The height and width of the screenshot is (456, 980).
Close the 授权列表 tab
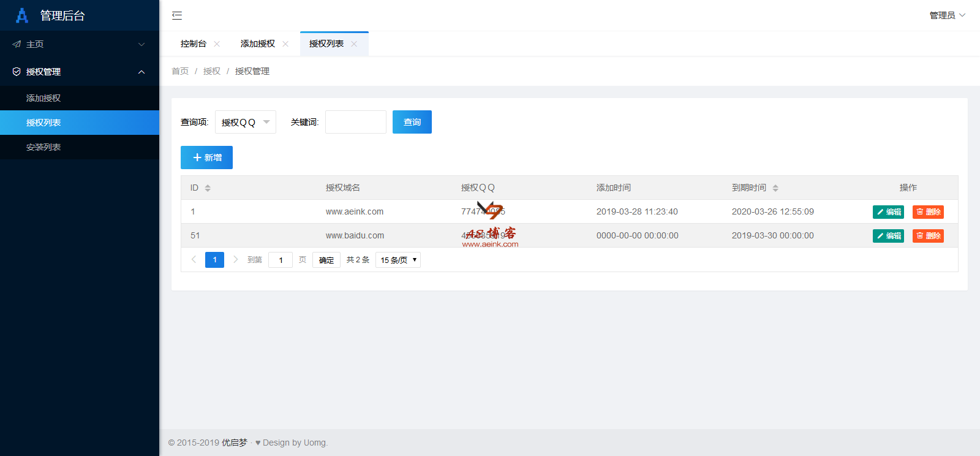354,44
